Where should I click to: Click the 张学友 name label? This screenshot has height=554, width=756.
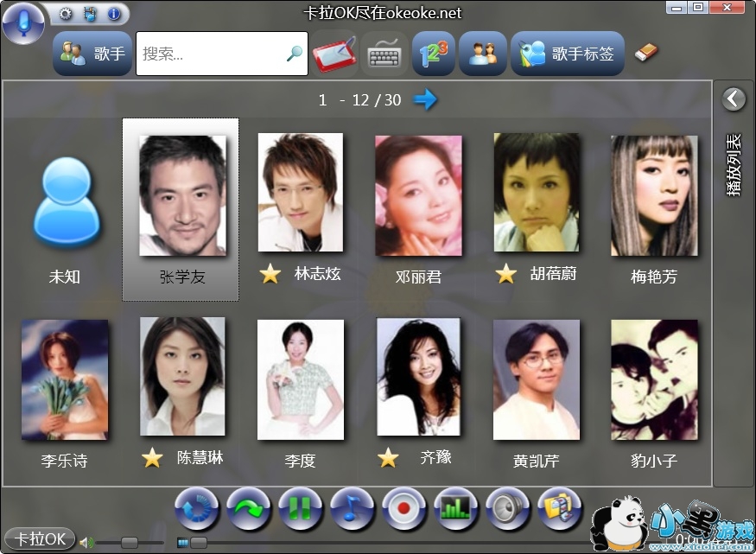pos(182,277)
